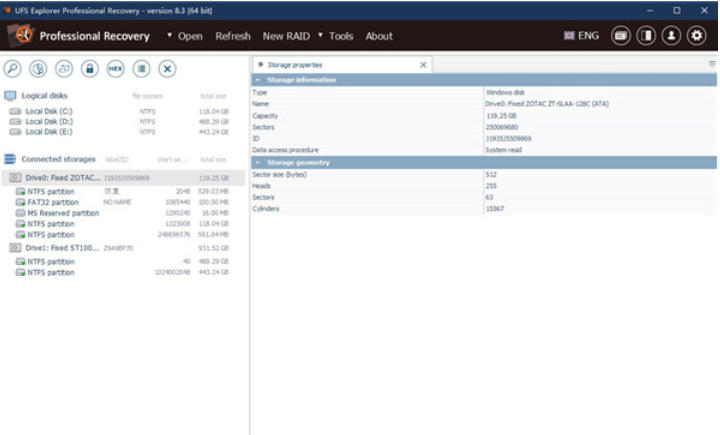Collapse the Storage information section
Image resolution: width=720 pixels, height=435 pixels.
(259, 80)
